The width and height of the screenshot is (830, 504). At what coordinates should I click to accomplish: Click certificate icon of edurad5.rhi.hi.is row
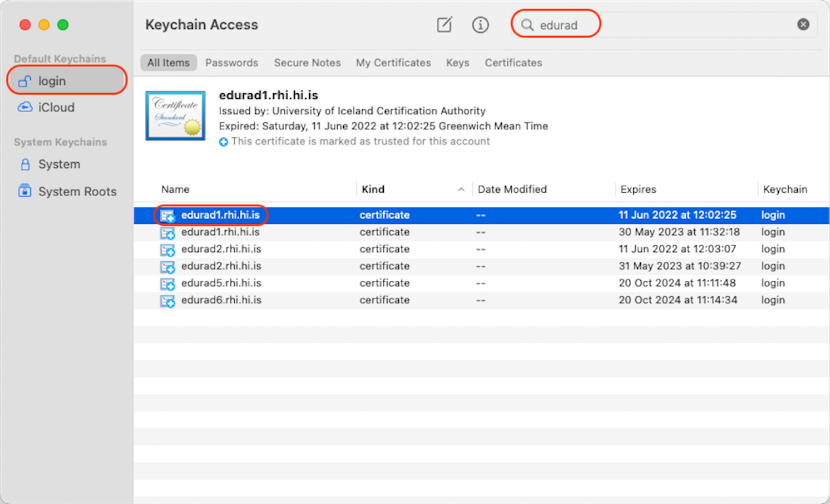point(168,284)
